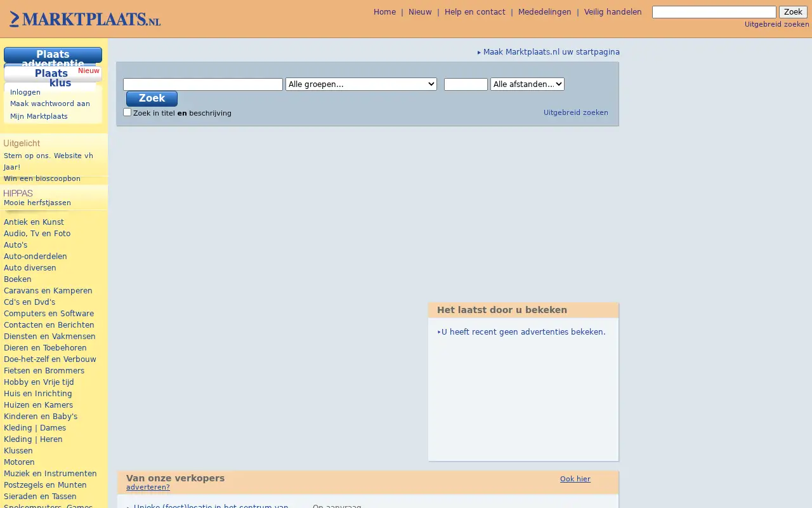Viewport: 812px width, 508px height.
Task: Open the Inloggen link
Action: tap(25, 92)
